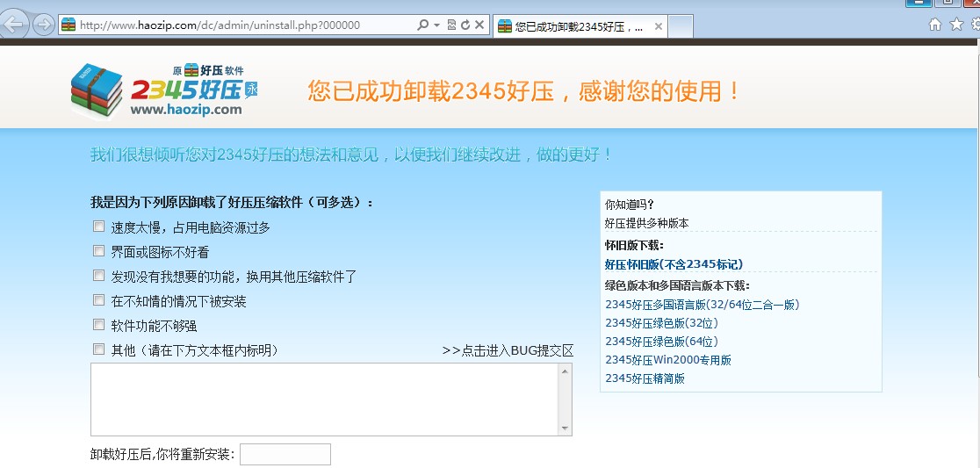Check '界面或图标不好看'
The height and width of the screenshot is (468, 980).
[98, 250]
